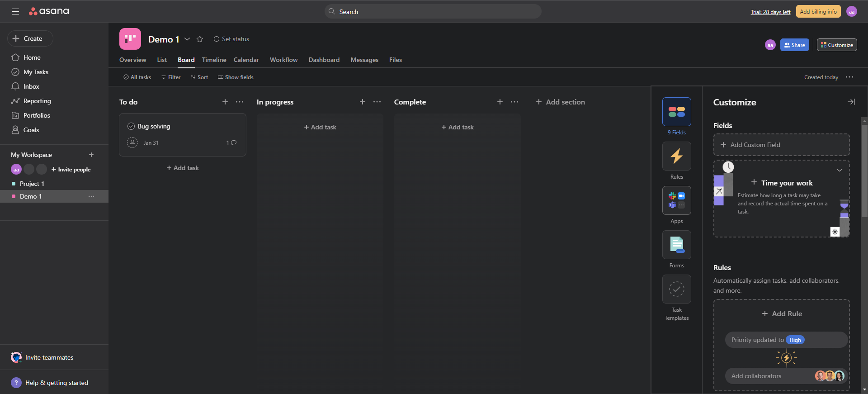Open the Apps integrations icon

(676, 201)
